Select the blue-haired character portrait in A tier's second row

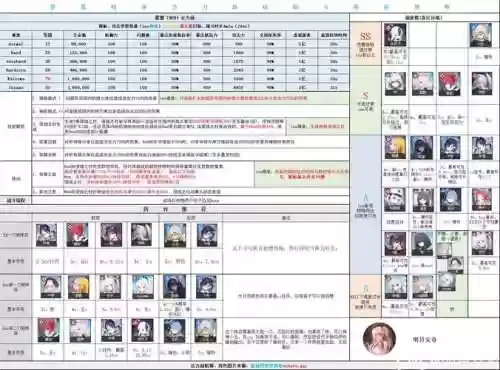[x=450, y=200]
